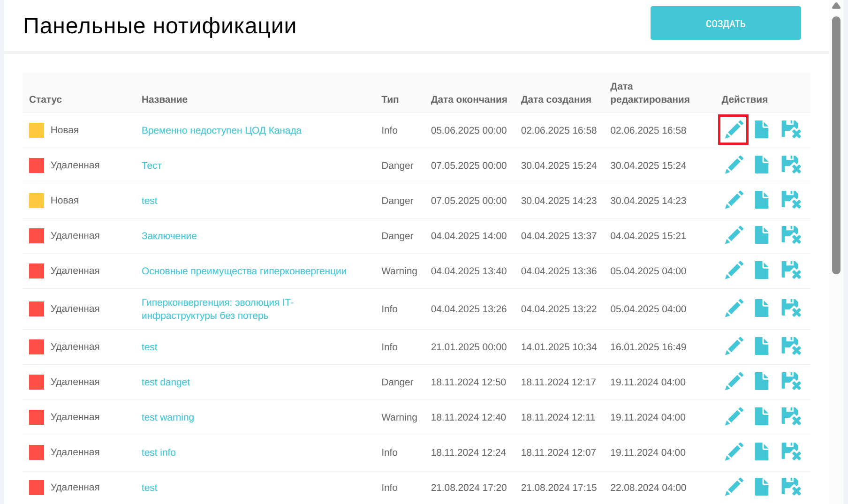Click the Тип column header
This screenshot has width=848, height=504.
click(x=390, y=99)
